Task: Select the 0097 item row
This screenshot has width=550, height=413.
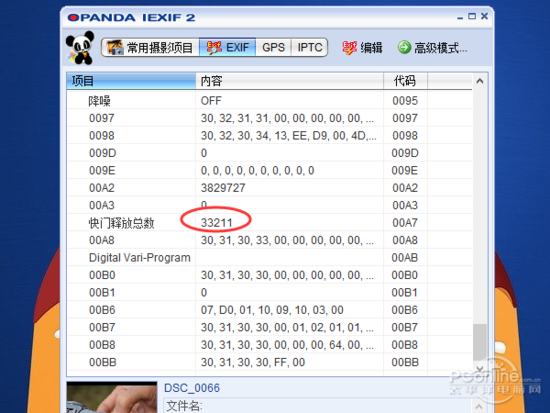Action: point(269,118)
